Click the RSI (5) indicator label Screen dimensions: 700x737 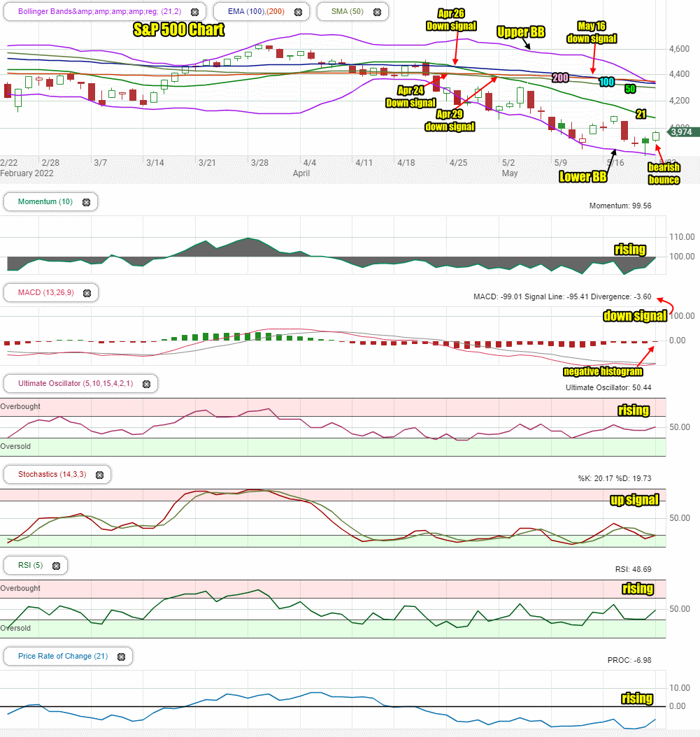coord(31,566)
